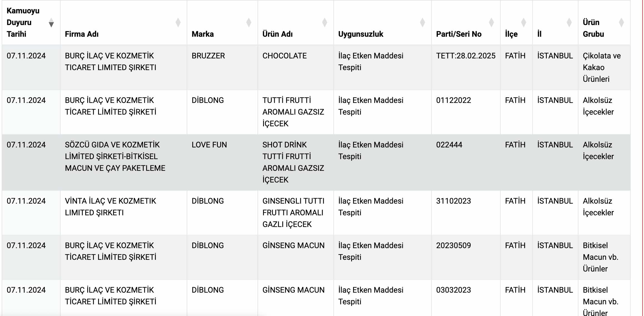Click the Firma Adı sort icon

coord(178,23)
